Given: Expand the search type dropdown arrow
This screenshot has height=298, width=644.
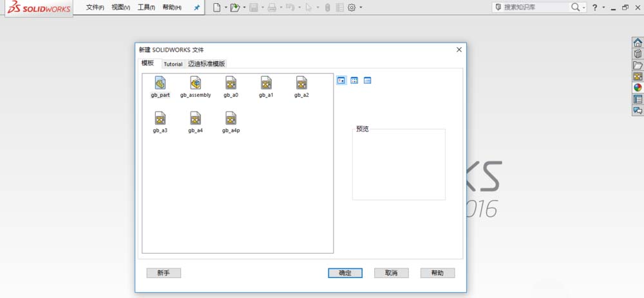Looking at the screenshot, I should pos(583,8).
